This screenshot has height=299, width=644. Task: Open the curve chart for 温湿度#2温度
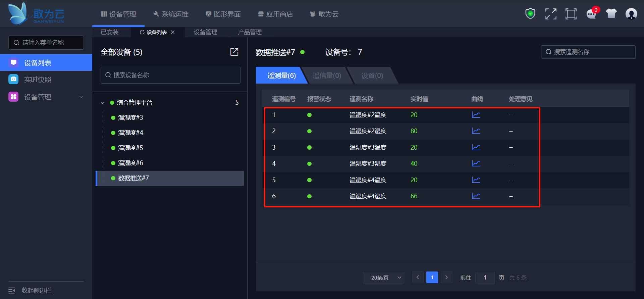476,115
